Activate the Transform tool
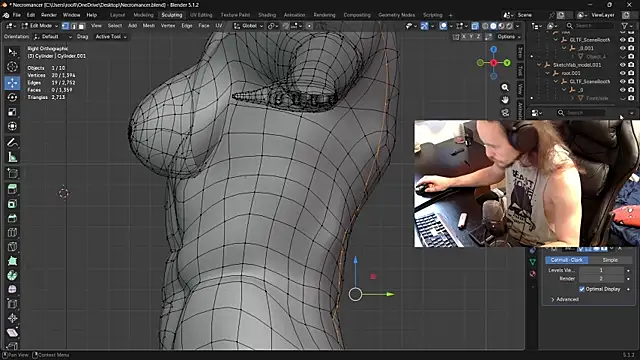640x360 pixels. [12, 126]
